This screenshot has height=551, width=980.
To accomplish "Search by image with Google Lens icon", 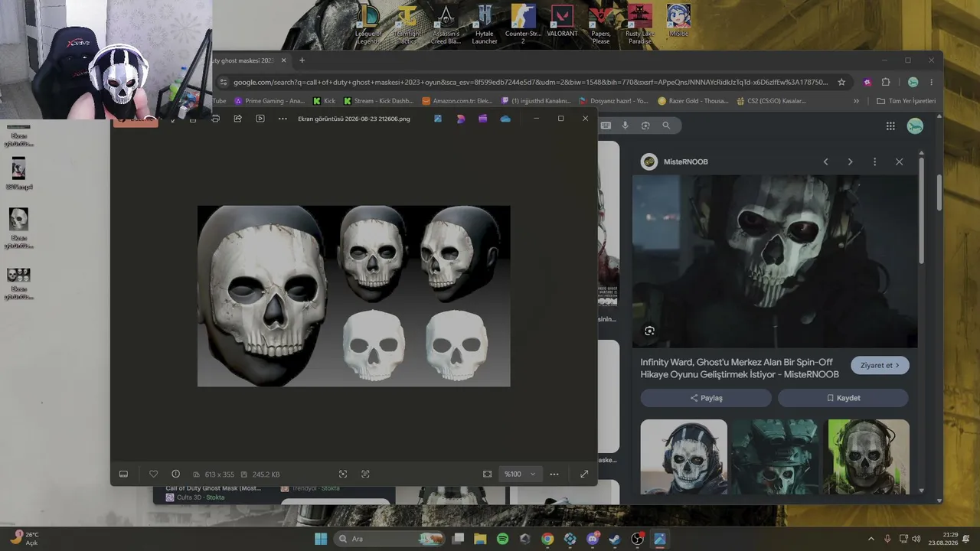I will [645, 126].
